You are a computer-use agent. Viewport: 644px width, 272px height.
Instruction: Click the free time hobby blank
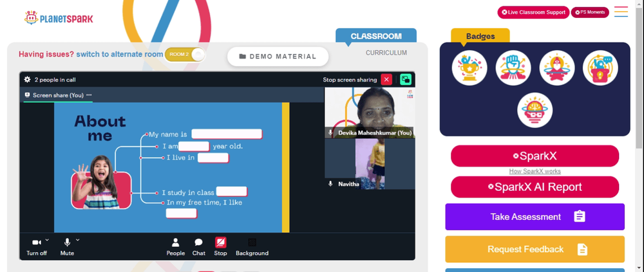pyautogui.click(x=181, y=213)
